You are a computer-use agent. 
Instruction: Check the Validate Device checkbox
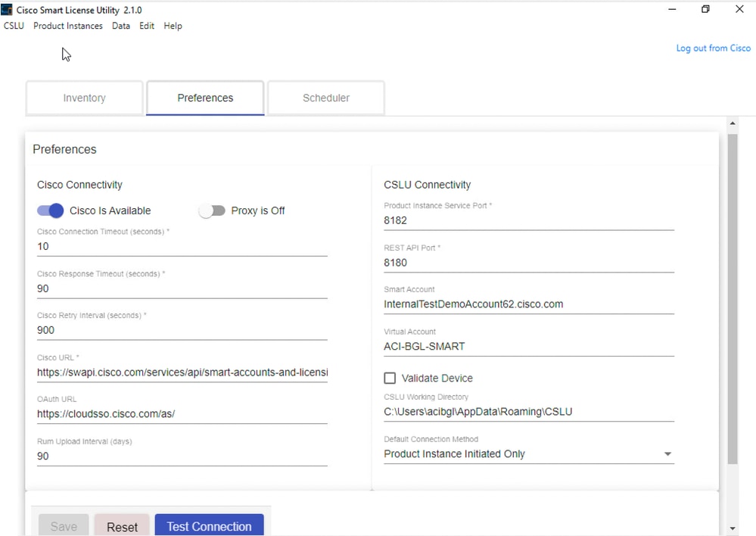[390, 379]
